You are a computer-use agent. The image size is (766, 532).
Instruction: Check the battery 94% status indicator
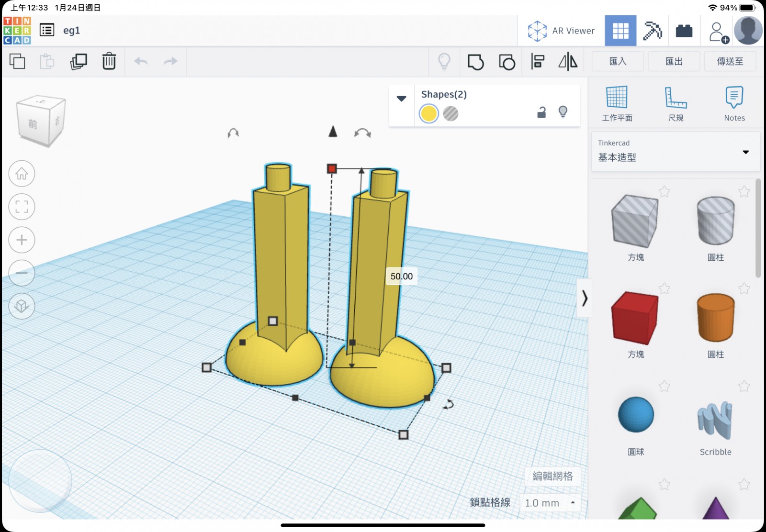[x=738, y=8]
